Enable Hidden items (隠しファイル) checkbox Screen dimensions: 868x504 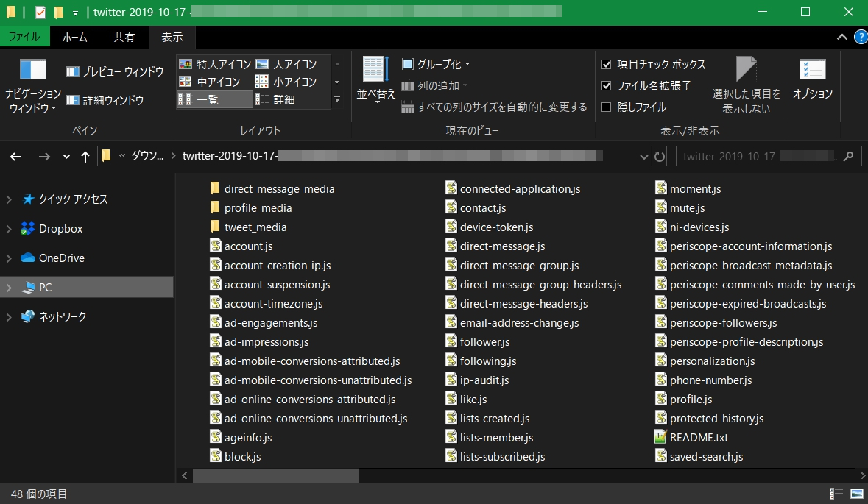coord(606,107)
